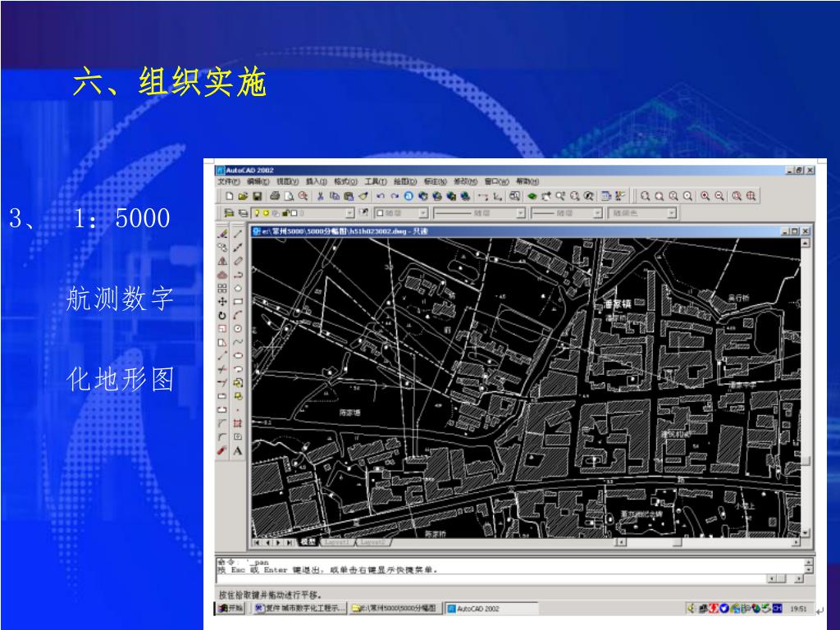Expand the linetype control dropdown
Viewport: 840px width, 630px height.
(x=520, y=213)
